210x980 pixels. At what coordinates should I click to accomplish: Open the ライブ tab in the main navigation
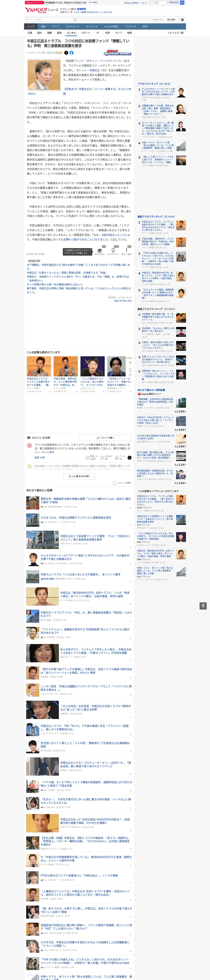tap(56, 27)
